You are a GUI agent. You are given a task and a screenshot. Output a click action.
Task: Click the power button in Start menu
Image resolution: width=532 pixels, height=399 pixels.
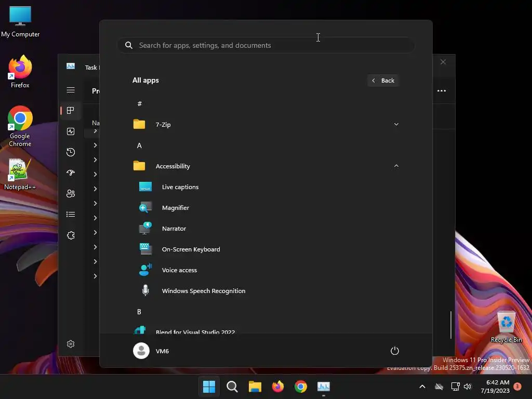[x=395, y=351]
